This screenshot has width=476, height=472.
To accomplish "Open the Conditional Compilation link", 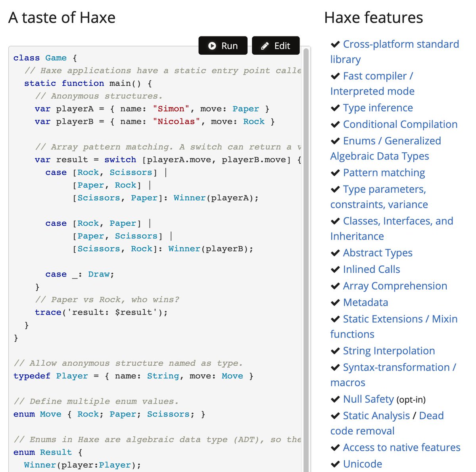I will [400, 124].
